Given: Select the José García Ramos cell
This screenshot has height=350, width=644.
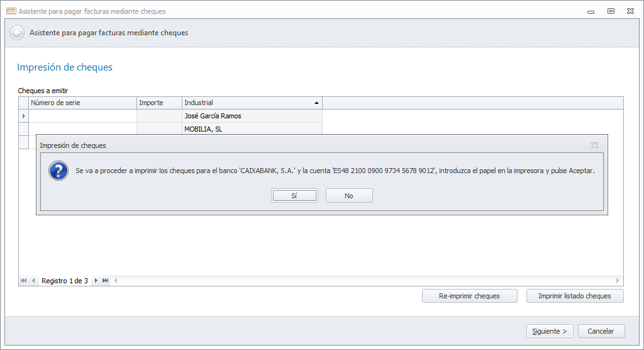Looking at the screenshot, I should [252, 116].
